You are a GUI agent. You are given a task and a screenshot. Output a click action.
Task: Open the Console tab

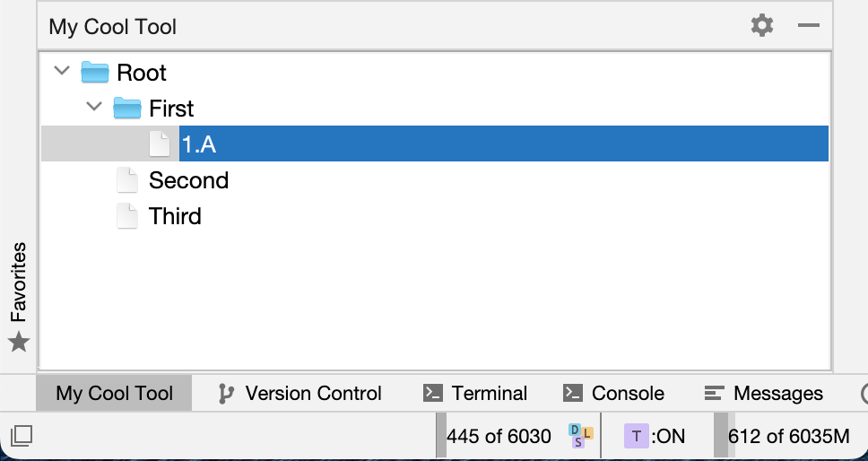tap(613, 394)
